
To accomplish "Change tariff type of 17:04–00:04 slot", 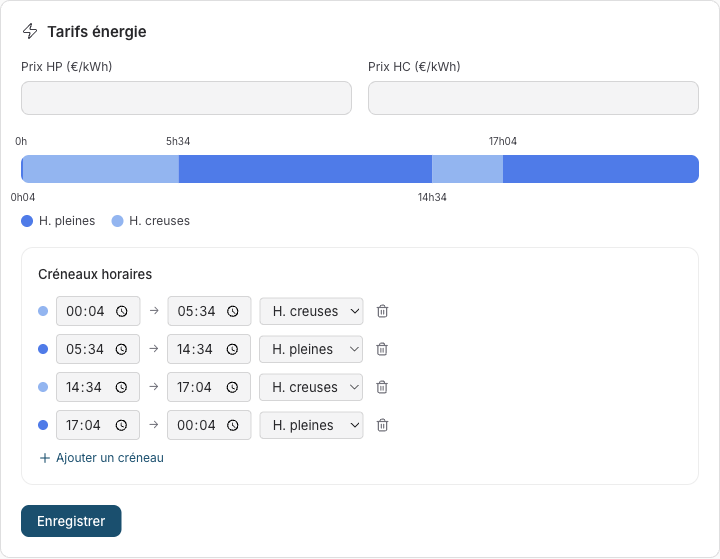I will pos(311,425).
